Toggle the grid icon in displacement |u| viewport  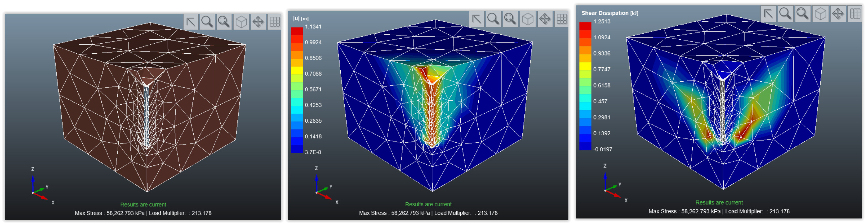coord(562,19)
